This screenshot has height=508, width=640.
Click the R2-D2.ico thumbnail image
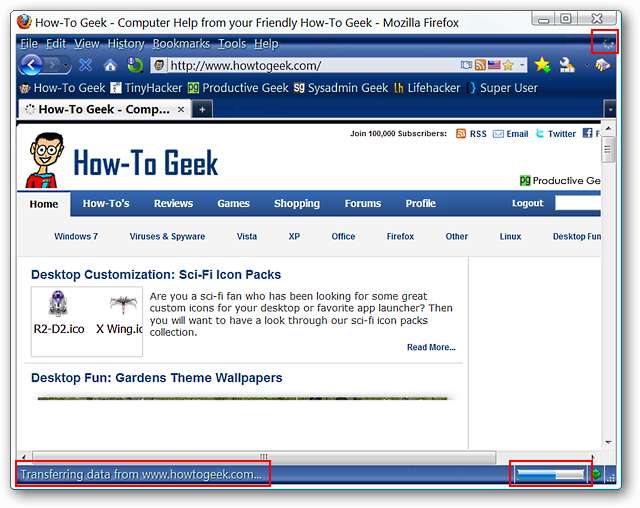58,303
